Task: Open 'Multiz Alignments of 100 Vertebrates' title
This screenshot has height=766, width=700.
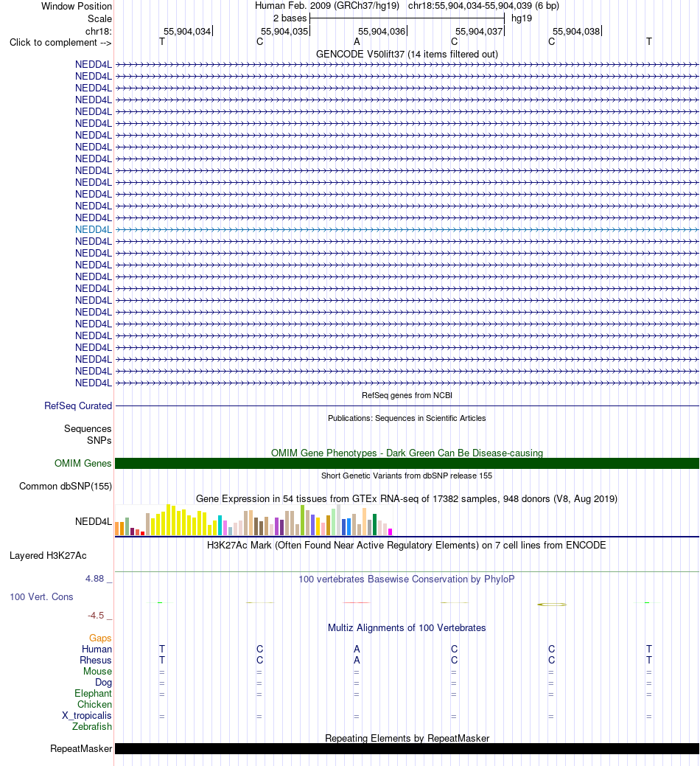Action: point(407,627)
